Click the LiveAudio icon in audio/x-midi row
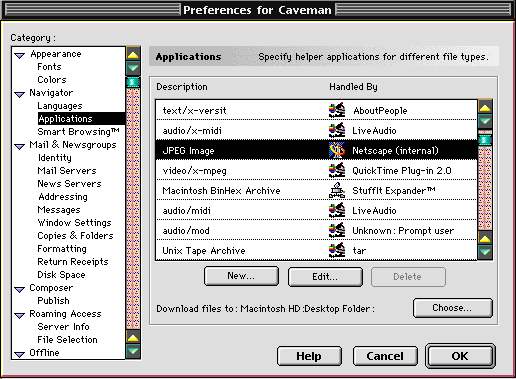The height and width of the screenshot is (379, 516). coord(337,130)
